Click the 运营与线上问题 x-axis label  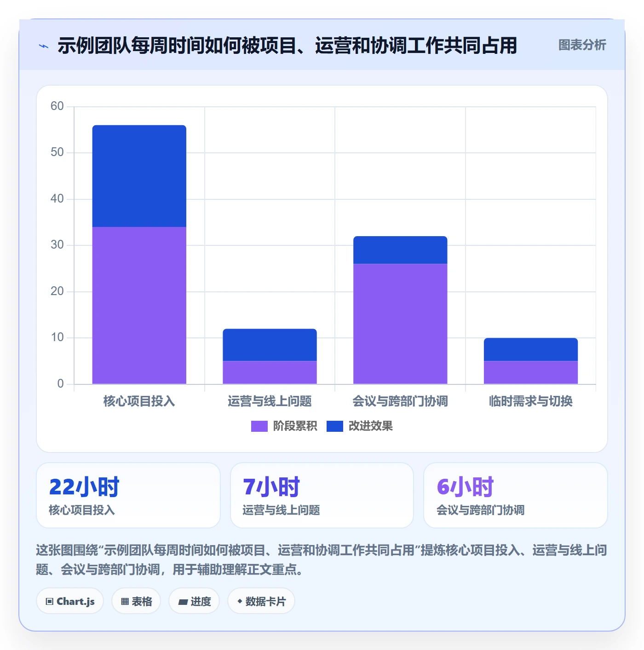(x=270, y=401)
